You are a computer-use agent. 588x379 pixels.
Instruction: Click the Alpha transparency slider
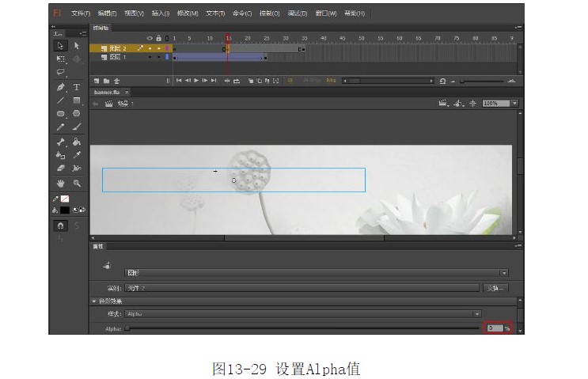303,328
